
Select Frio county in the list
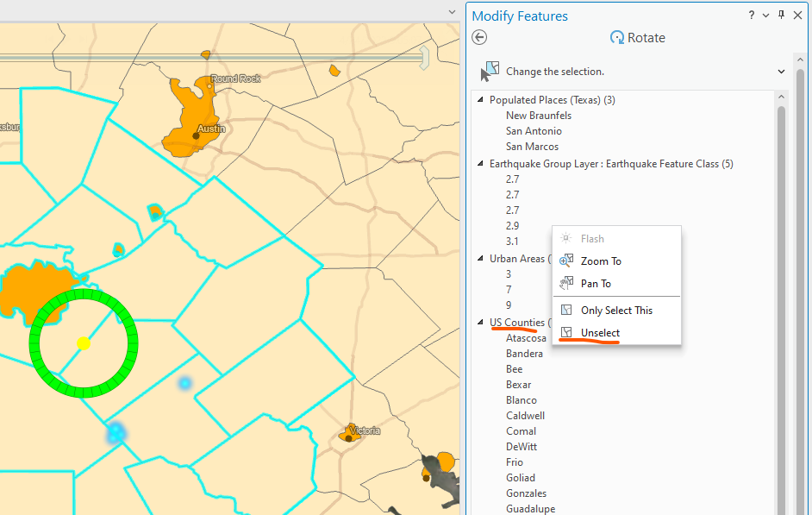pos(515,462)
